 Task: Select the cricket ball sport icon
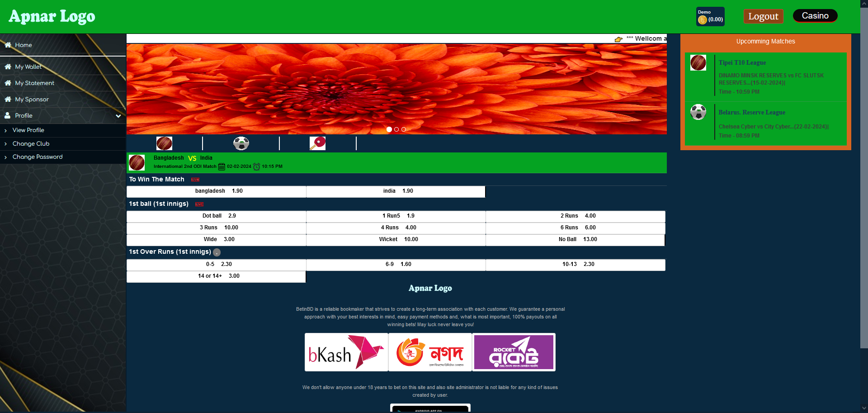164,143
